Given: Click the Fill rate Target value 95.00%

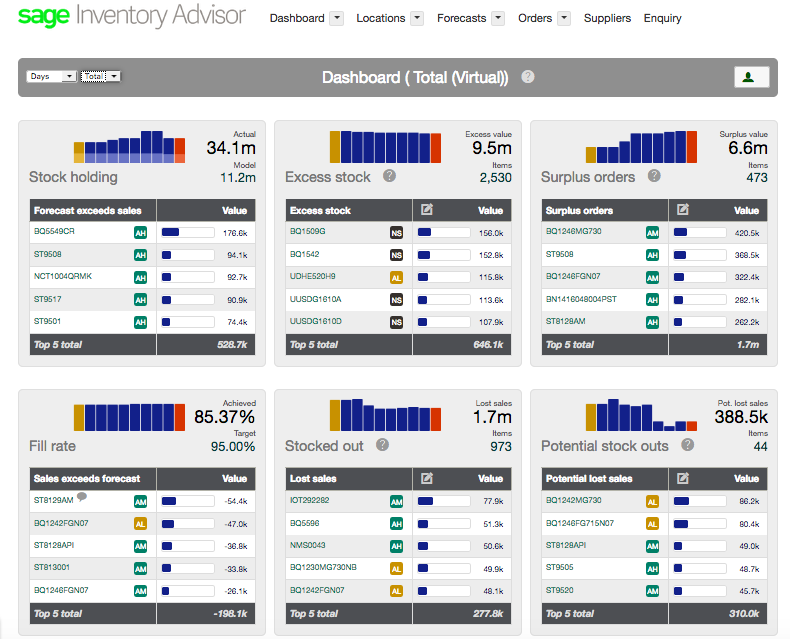Looking at the screenshot, I should [233, 446].
